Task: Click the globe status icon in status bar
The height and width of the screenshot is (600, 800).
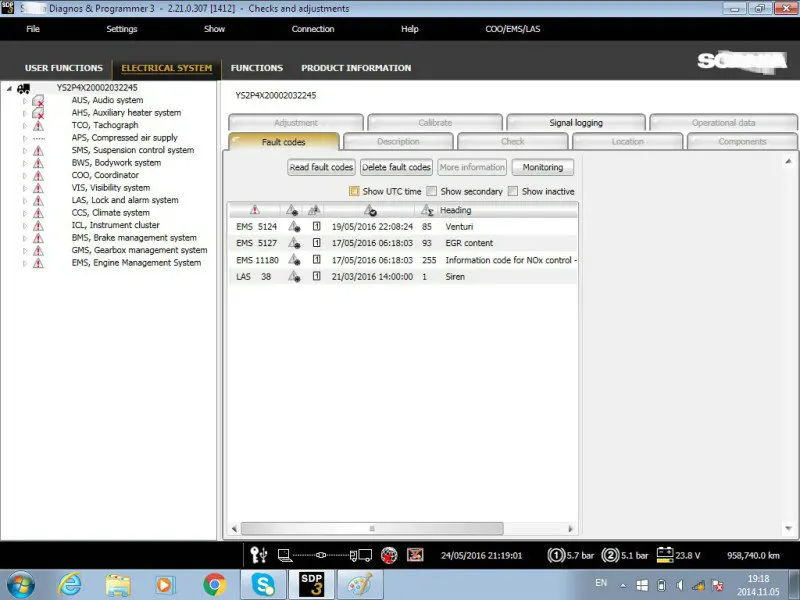Action: pos(389,555)
